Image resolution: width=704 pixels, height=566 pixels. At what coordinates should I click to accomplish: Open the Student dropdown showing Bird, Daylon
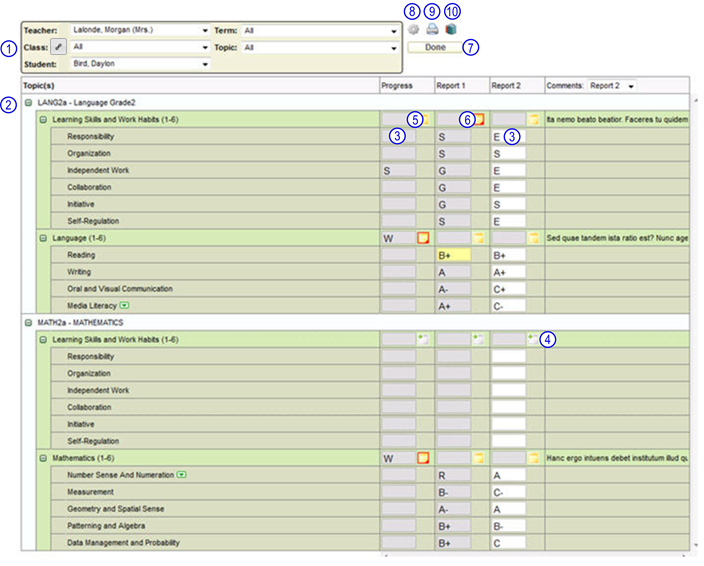tap(205, 64)
